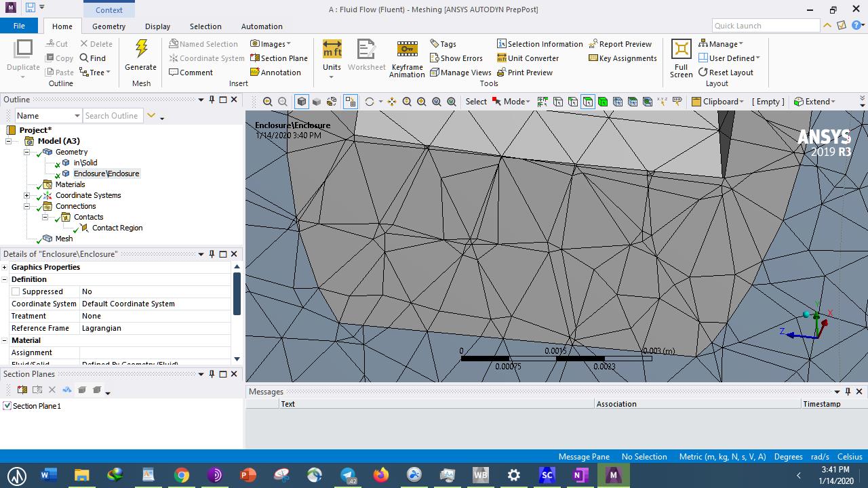Screen dimensions: 868x488
Task: Collapse the Geometry tree node
Action: (x=26, y=152)
